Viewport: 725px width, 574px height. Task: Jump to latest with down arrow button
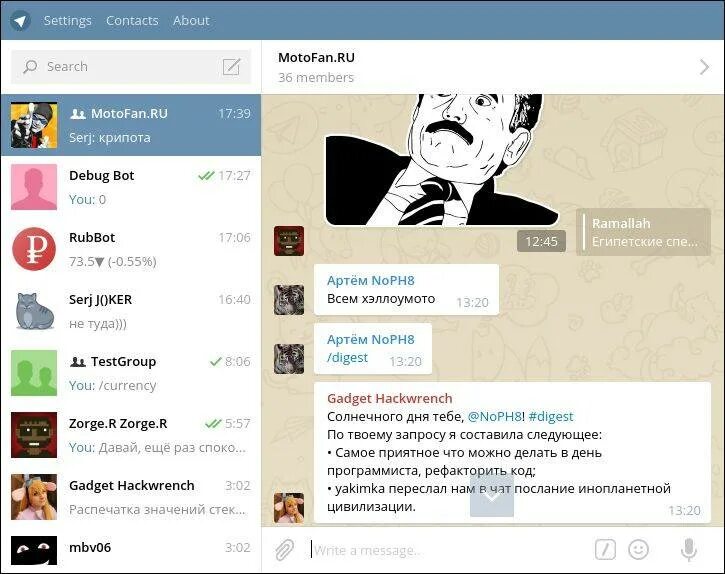pyautogui.click(x=492, y=495)
